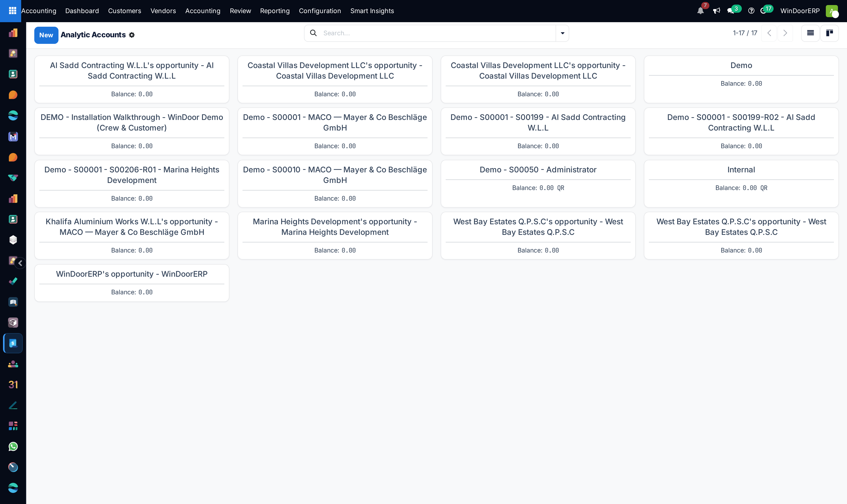This screenshot has width=847, height=504.
Task: Open Demo - S00001 - S00206-R01 Marina Heights card
Action: pos(132,184)
